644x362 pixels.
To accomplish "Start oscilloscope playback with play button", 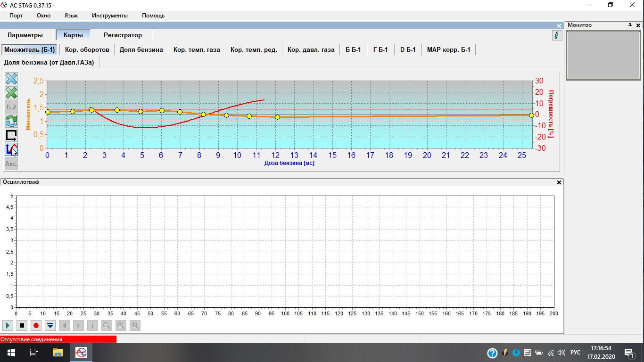I will [8, 325].
